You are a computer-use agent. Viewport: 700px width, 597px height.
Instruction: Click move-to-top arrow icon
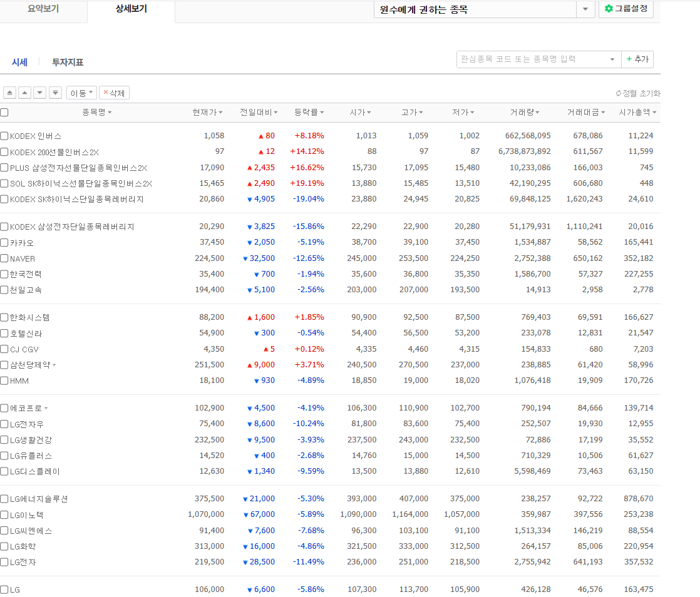click(x=10, y=93)
